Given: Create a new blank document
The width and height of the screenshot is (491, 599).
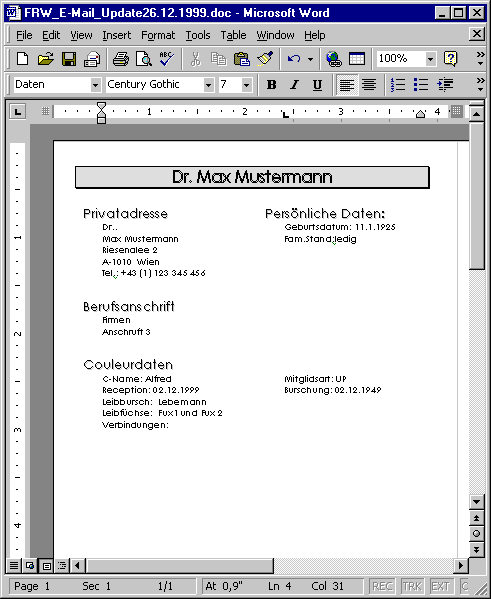Looking at the screenshot, I should coord(23,59).
